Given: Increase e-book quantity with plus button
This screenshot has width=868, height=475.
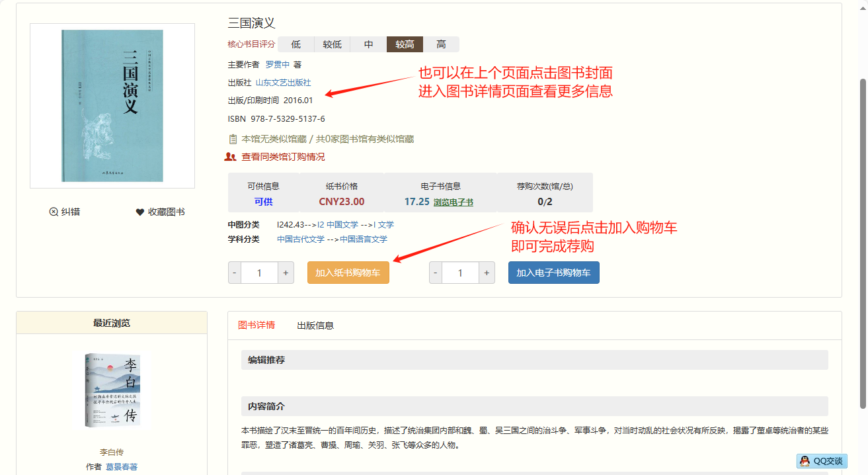Looking at the screenshot, I should (x=487, y=273).
